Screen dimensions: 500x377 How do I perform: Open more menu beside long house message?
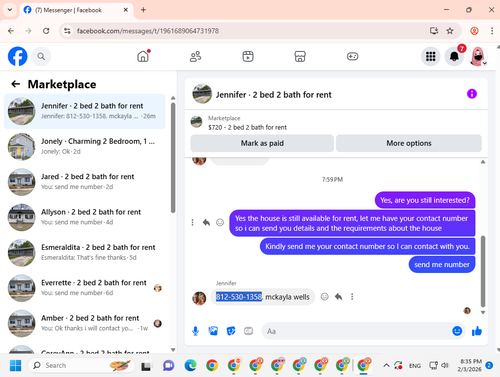(192, 222)
